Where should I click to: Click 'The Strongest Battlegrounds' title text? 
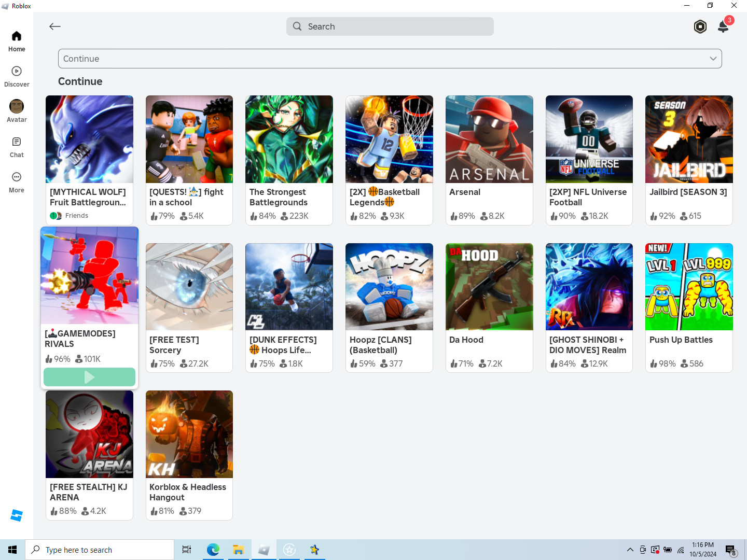tap(279, 197)
